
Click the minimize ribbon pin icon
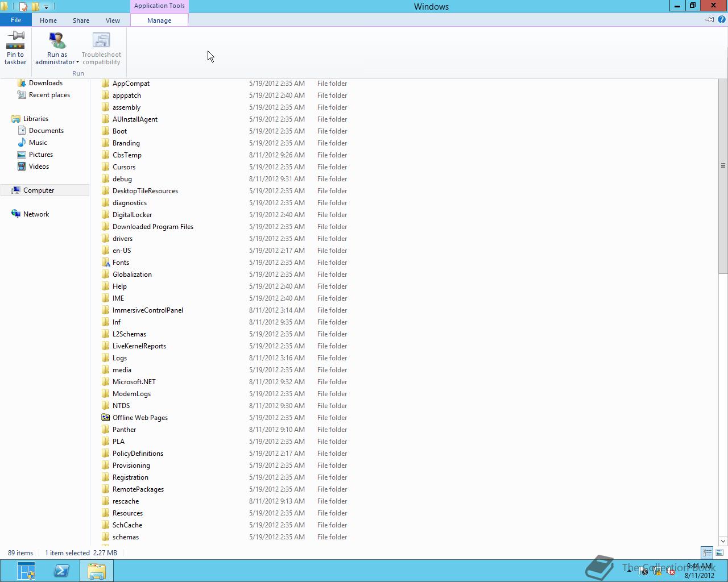click(709, 19)
